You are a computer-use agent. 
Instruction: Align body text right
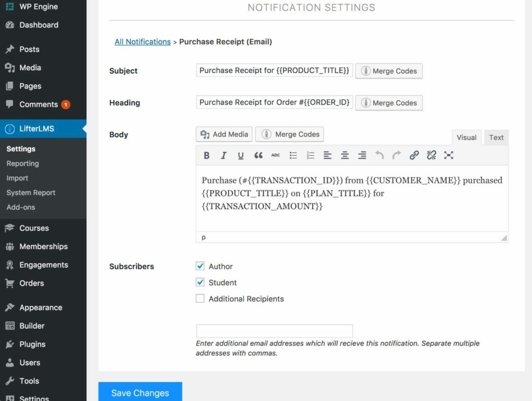coord(362,155)
